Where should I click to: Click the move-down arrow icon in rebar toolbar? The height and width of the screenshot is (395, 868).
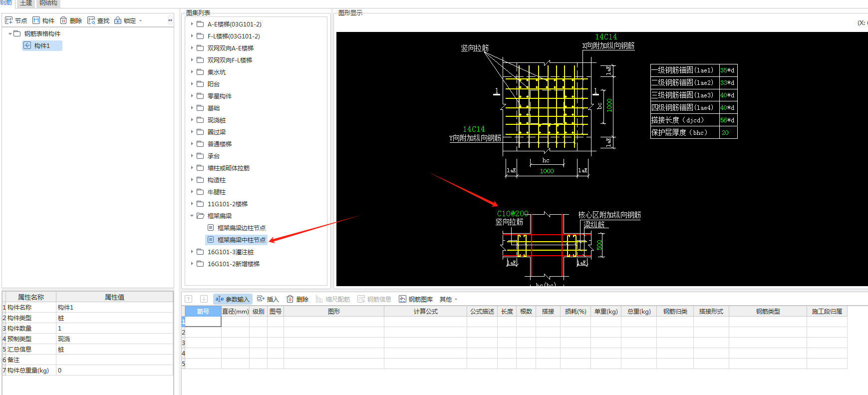pyautogui.click(x=204, y=299)
